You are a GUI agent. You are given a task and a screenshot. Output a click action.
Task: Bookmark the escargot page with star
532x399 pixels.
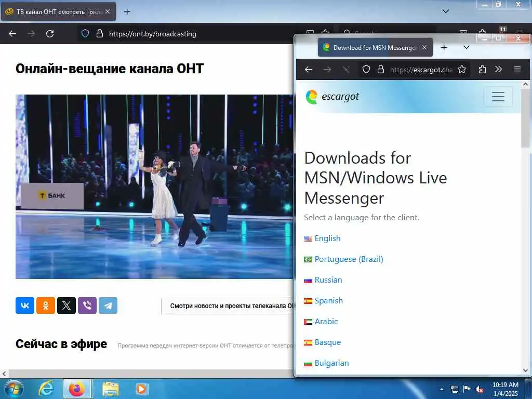tap(462, 70)
